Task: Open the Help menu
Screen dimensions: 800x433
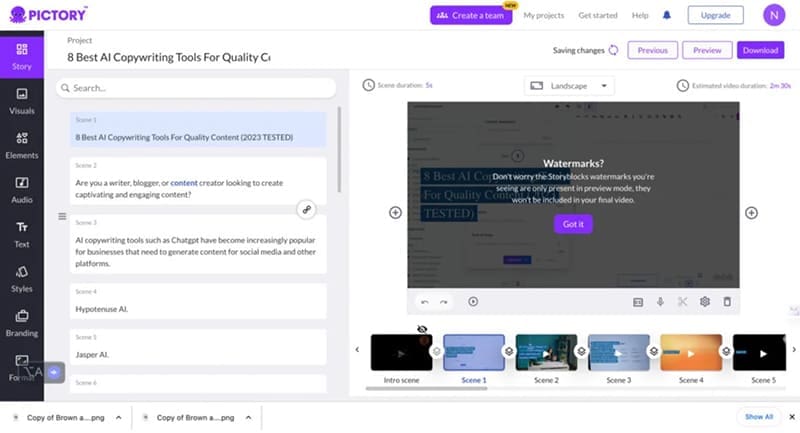Action: [x=640, y=15]
